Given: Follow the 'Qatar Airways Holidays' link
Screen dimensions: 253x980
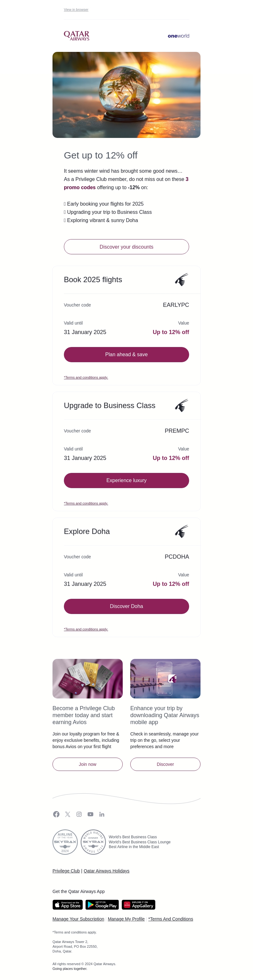Looking at the screenshot, I should pos(107,871).
